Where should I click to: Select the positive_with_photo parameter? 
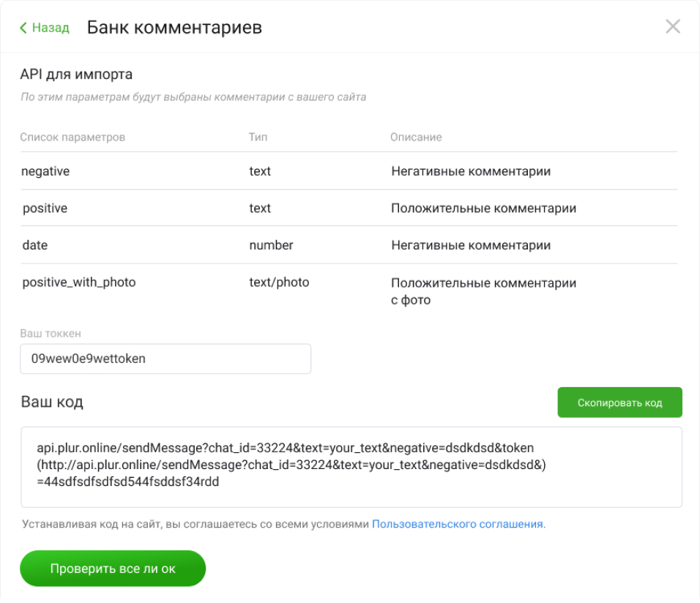pyautogui.click(x=79, y=282)
